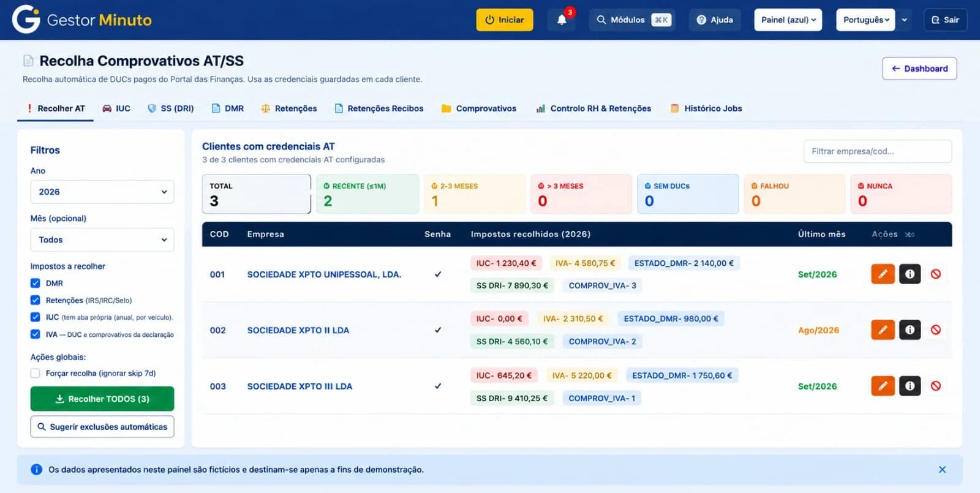Click the Ajuda help button
The height and width of the screenshot is (493, 980).
click(715, 20)
